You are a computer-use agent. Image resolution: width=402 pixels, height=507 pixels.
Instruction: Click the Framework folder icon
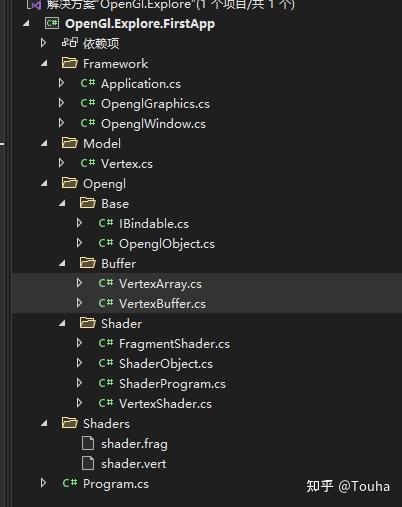point(70,63)
